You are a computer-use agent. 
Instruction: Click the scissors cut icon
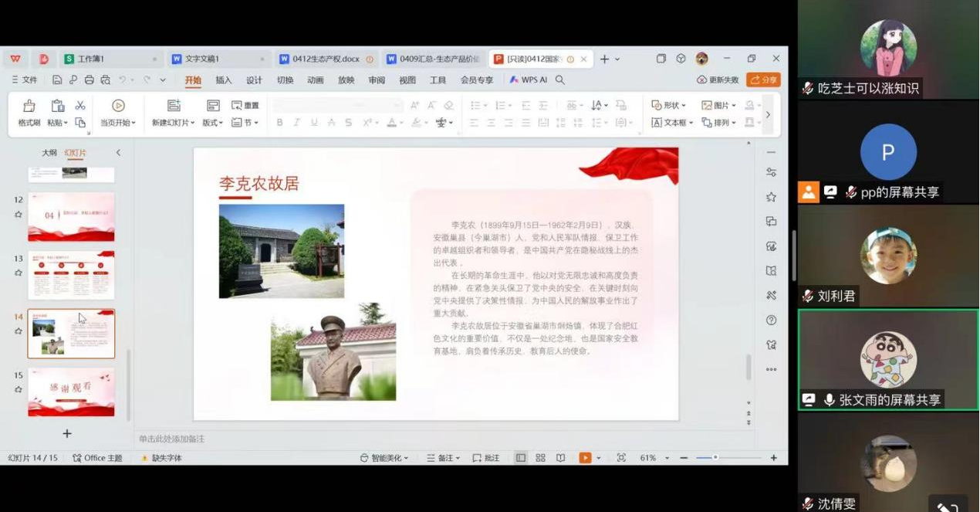(80, 105)
